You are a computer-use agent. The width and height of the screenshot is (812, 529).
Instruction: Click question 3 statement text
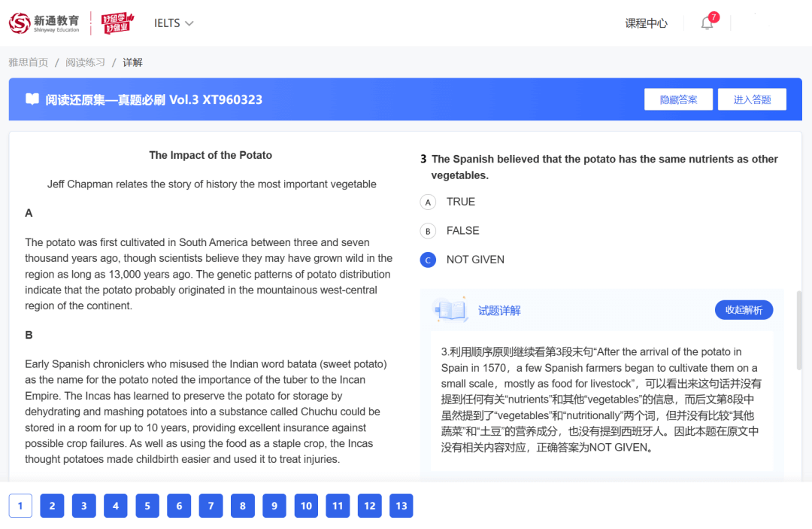604,167
